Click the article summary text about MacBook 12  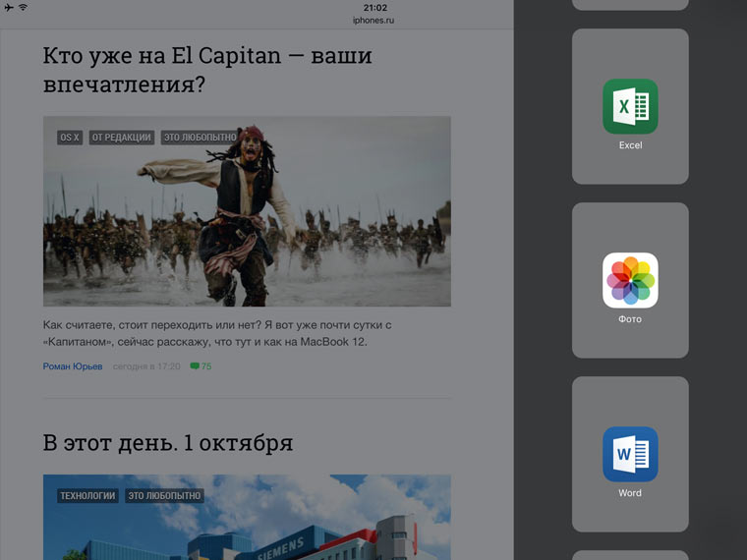217,333
